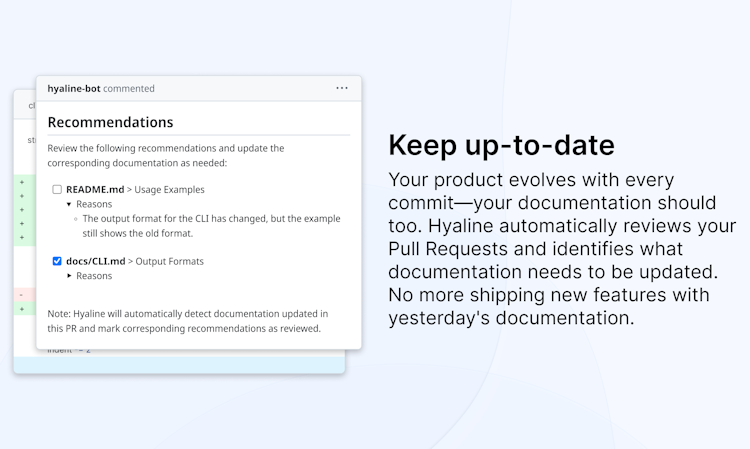Image resolution: width=750 pixels, height=449 pixels.
Task: Click the 'commented' label in header
Action: 129,88
